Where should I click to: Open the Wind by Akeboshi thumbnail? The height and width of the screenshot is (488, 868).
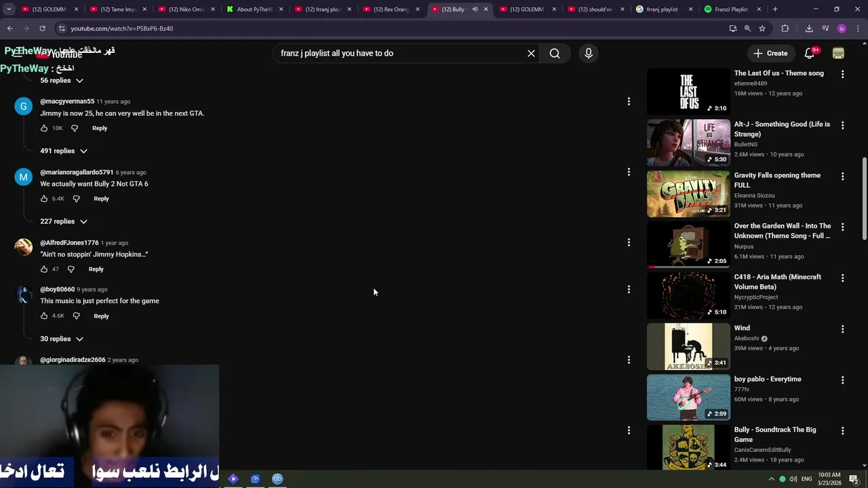tap(688, 346)
